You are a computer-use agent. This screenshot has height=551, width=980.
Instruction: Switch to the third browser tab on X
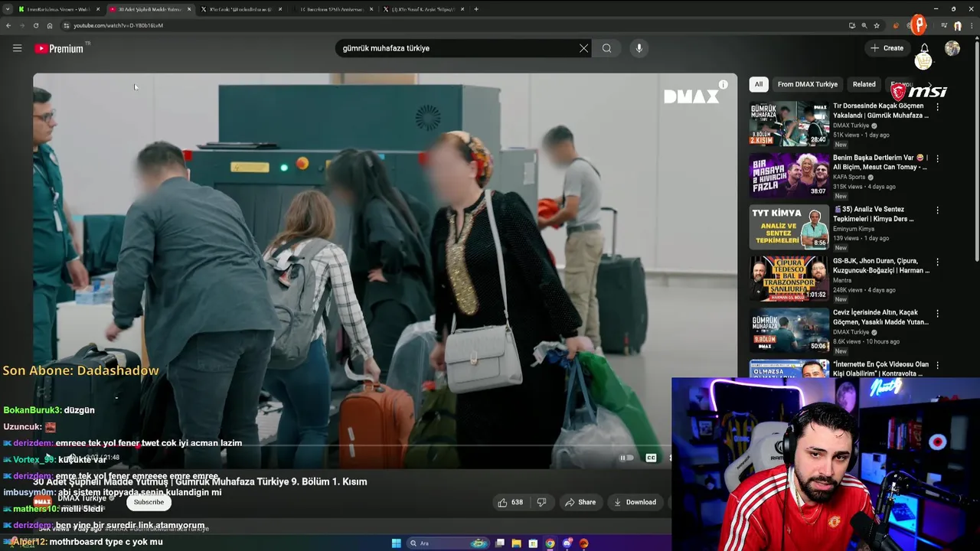[241, 9]
